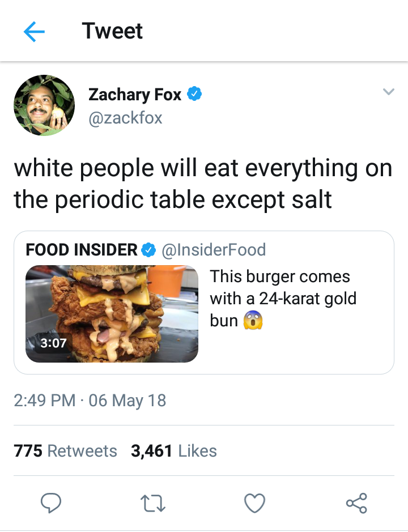Tap the share icon
408x532 pixels.
pyautogui.click(x=356, y=503)
